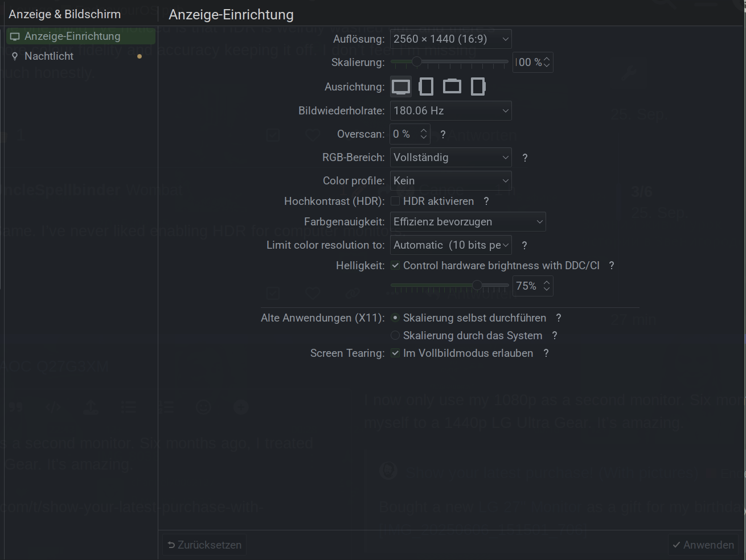Viewport: 746px width, 560px height.
Task: Click the Anwenden button
Action: [x=703, y=545]
